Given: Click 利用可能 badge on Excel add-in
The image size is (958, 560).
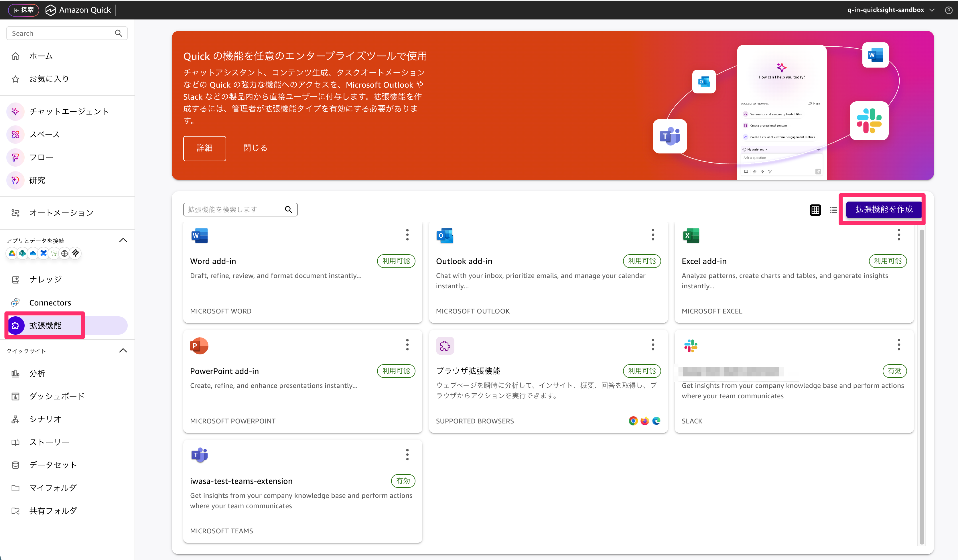Looking at the screenshot, I should click(888, 261).
